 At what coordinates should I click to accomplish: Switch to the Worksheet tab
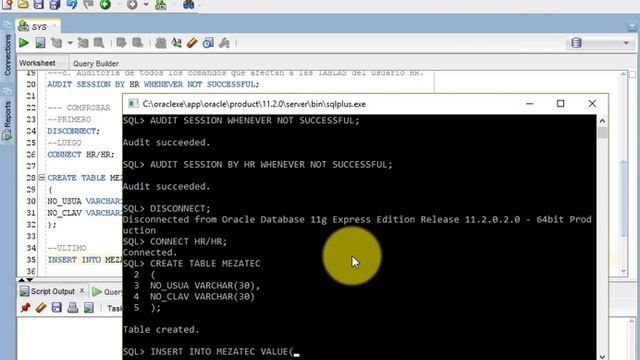coord(37,63)
